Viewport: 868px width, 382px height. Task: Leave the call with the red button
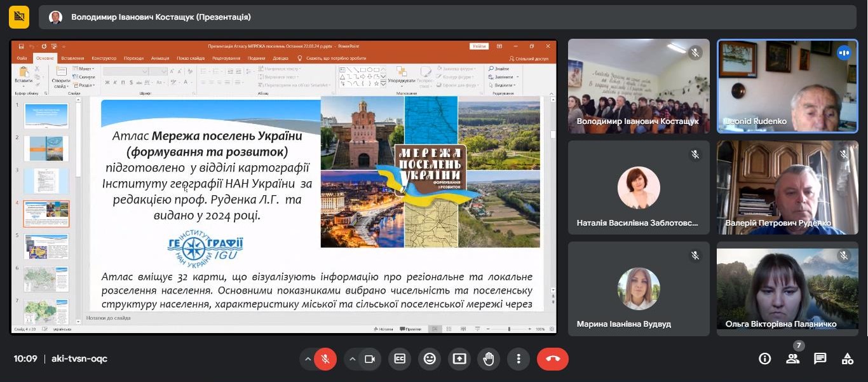tap(552, 359)
